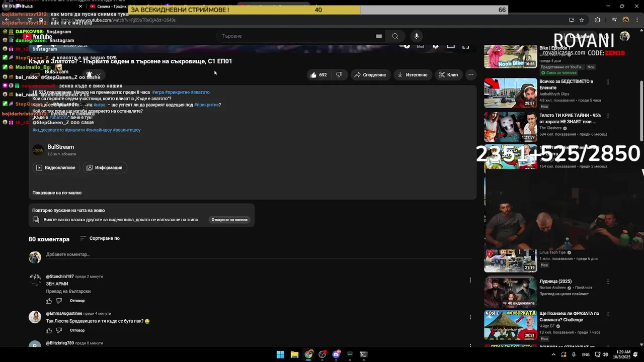
Task: Click Превод на български under ЗЕН АРМИ
Action: 68,292
